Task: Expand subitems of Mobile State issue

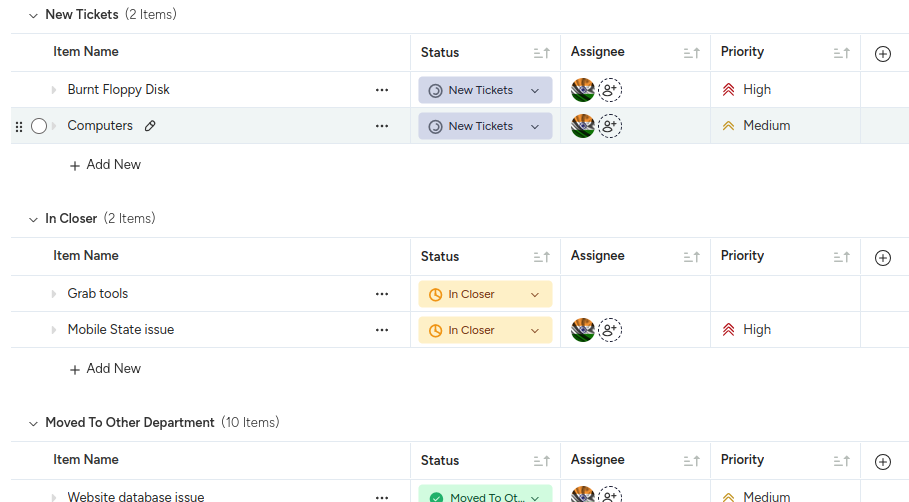Action: pos(54,330)
